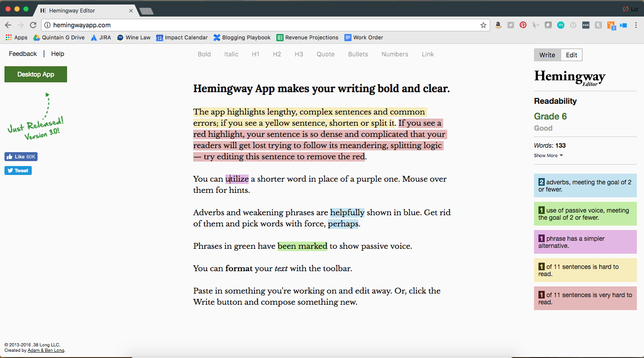Select the Hemingway Editor browser tab
This screenshot has height=358, width=644.
85,10
